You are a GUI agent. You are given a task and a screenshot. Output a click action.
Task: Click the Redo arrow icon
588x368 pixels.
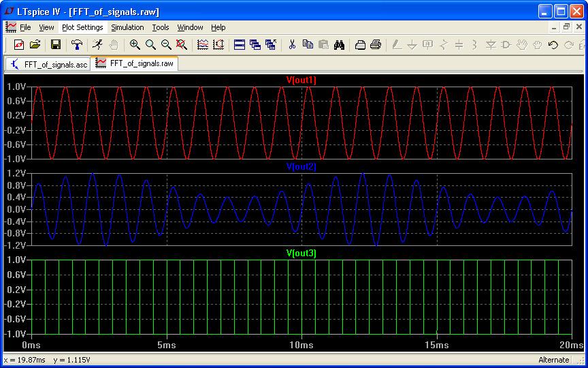tap(569, 45)
